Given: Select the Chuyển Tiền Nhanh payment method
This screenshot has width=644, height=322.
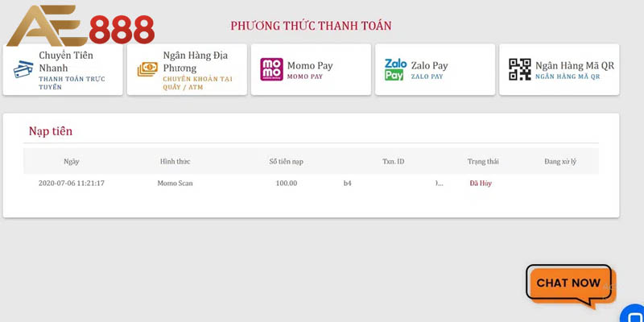Looking at the screenshot, I should coord(63,70).
